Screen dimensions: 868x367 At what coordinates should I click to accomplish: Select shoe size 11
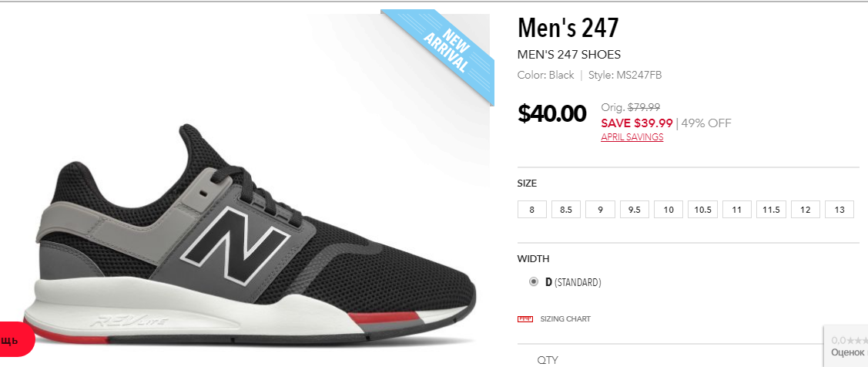[737, 210]
